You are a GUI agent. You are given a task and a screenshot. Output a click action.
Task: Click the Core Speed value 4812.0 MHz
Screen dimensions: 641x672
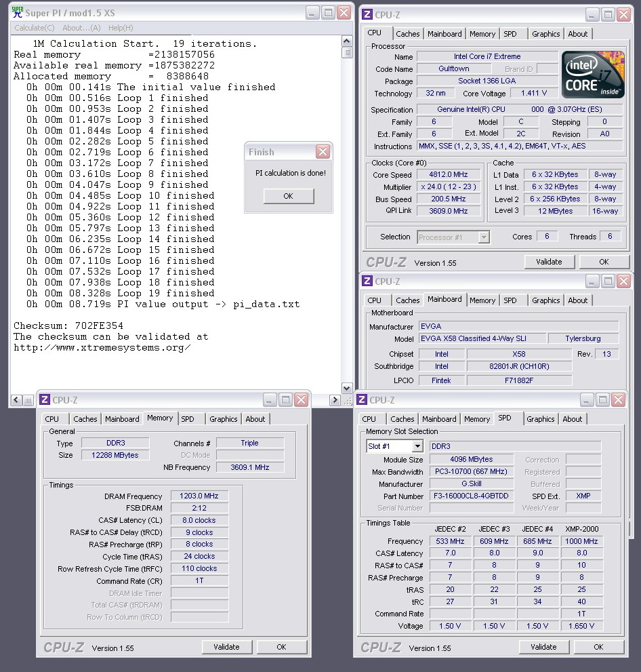coord(449,174)
